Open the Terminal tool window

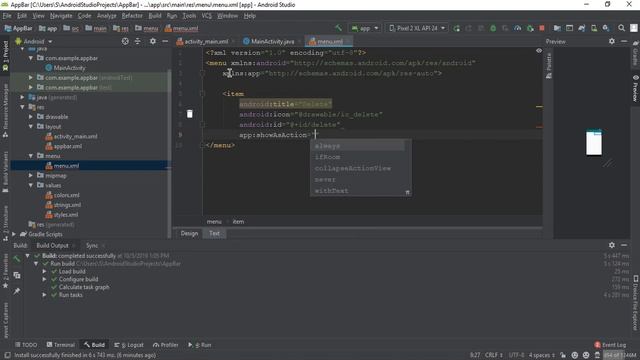(61, 345)
